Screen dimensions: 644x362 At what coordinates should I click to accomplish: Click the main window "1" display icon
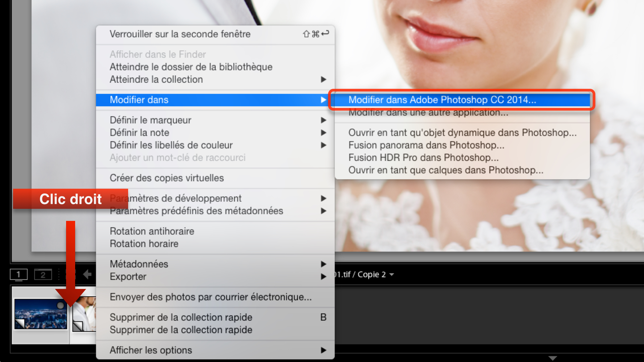tap(18, 275)
